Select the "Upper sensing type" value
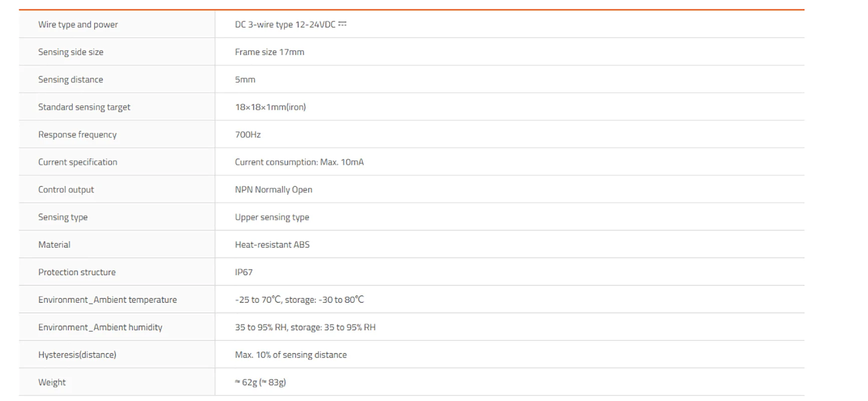 (272, 218)
